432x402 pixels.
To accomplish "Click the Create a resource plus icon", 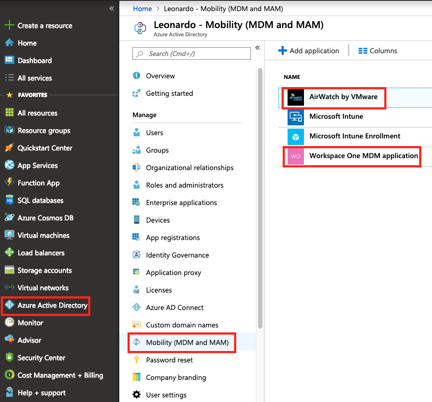I will (9, 25).
